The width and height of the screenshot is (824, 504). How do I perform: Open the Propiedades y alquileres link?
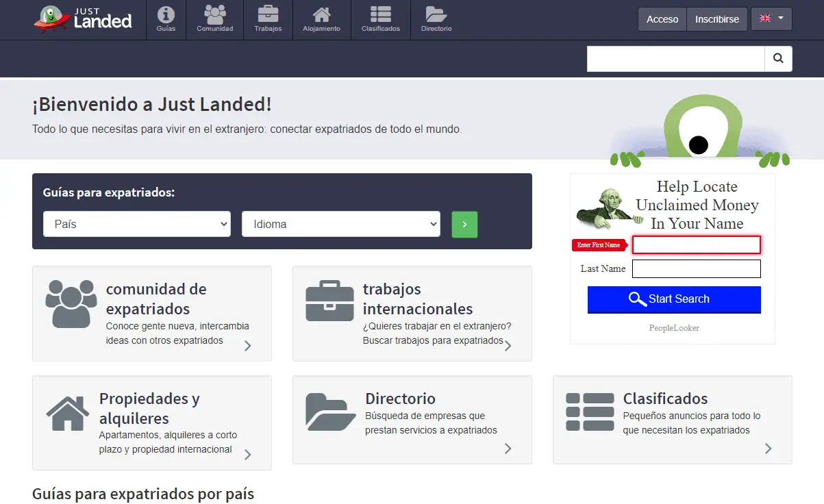pos(149,408)
